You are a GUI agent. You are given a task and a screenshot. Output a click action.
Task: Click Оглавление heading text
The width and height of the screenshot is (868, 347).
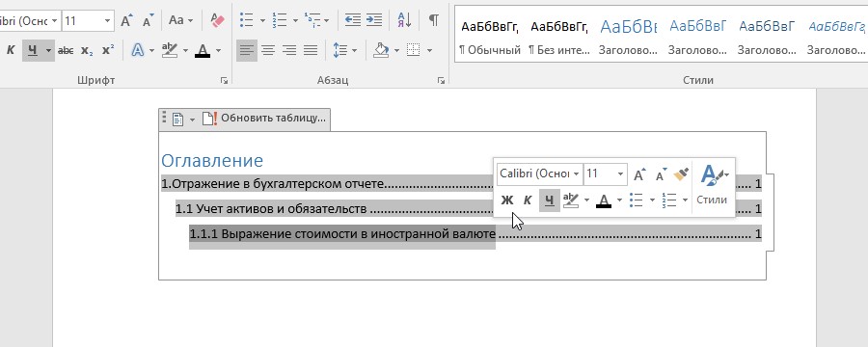point(212,161)
